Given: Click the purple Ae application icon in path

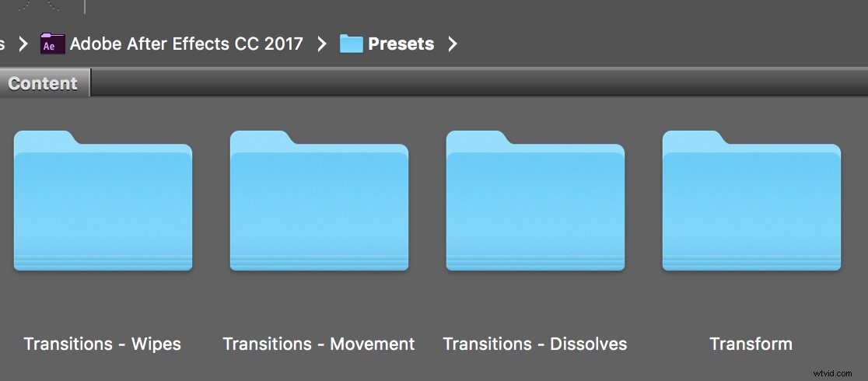Looking at the screenshot, I should [53, 44].
